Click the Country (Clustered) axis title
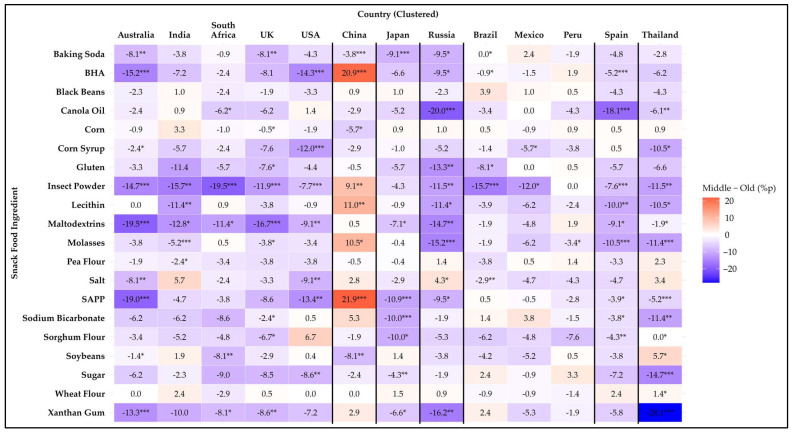 pos(398,14)
